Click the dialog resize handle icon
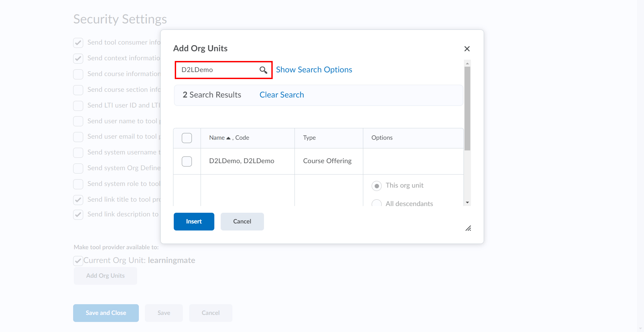The image size is (644, 332). pos(468,228)
